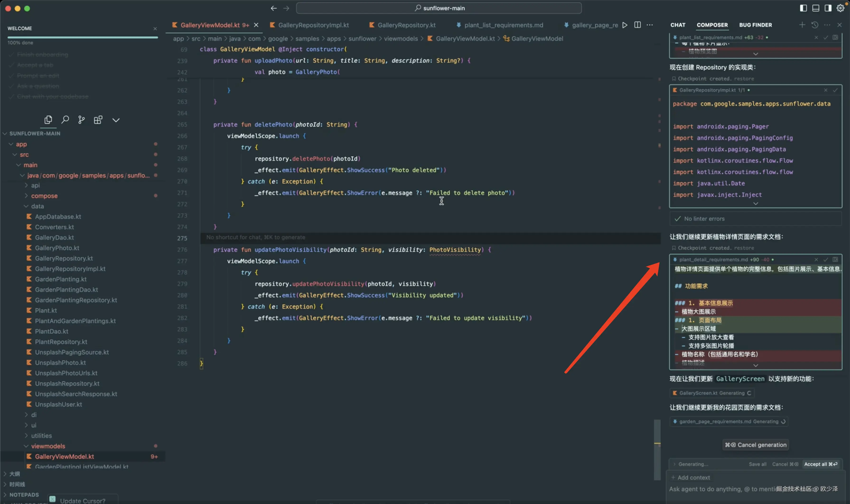Image resolution: width=850 pixels, height=504 pixels.
Task: Show more sidebar views chevron
Action: (116, 120)
